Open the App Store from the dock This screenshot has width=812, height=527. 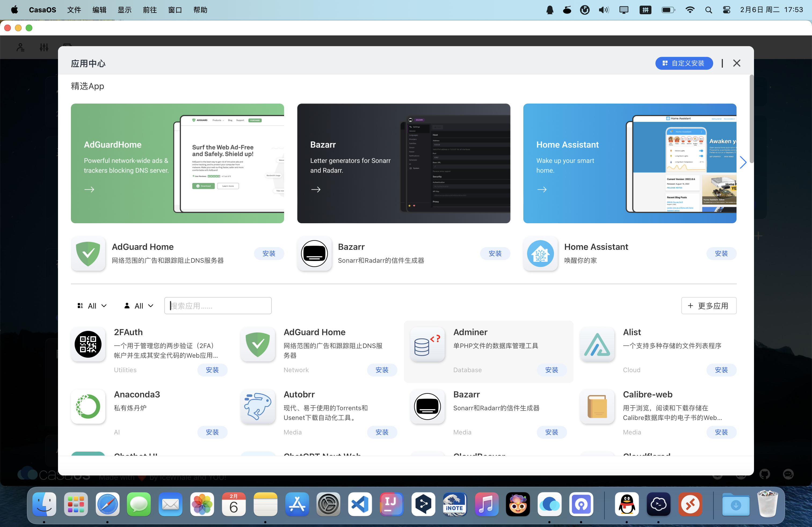[x=297, y=504]
